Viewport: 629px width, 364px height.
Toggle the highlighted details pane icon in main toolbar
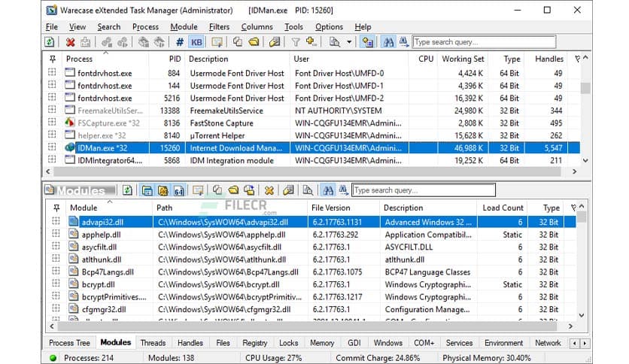click(367, 42)
